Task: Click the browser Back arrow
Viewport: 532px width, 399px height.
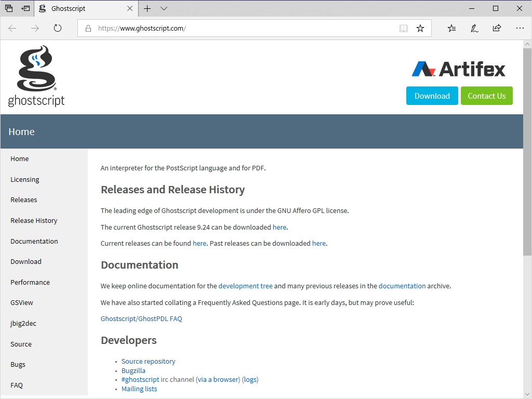Action: (x=12, y=28)
